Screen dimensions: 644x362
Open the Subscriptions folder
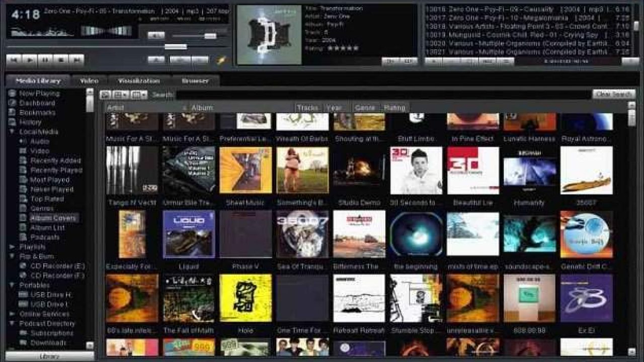52,333
